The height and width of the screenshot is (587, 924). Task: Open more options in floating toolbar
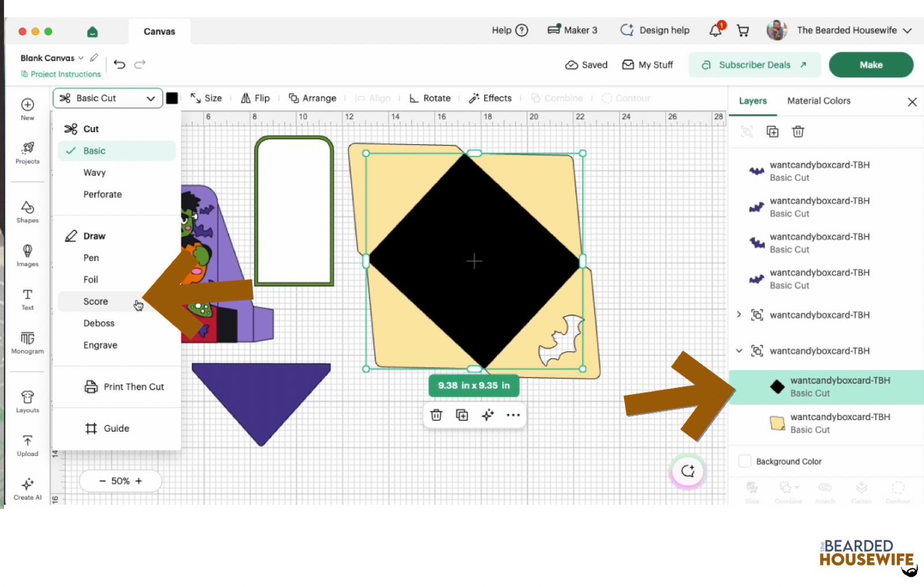click(x=513, y=415)
